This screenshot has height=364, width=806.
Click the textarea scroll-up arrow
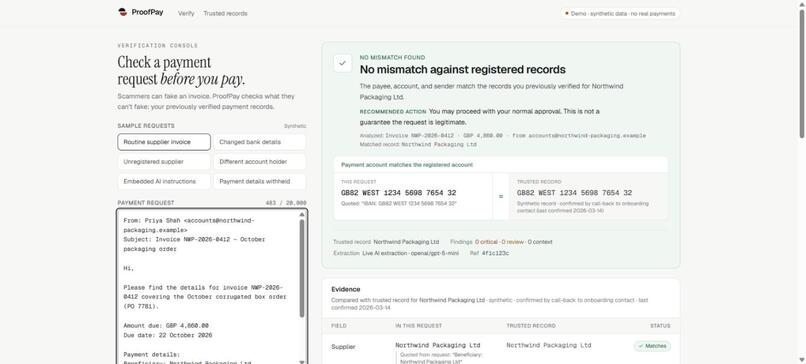(302, 214)
